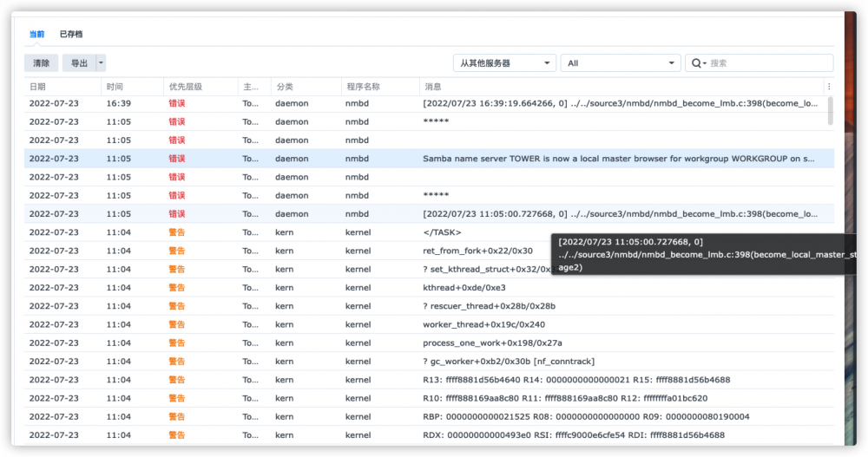Open the 导出 dropdown arrow

[x=101, y=63]
